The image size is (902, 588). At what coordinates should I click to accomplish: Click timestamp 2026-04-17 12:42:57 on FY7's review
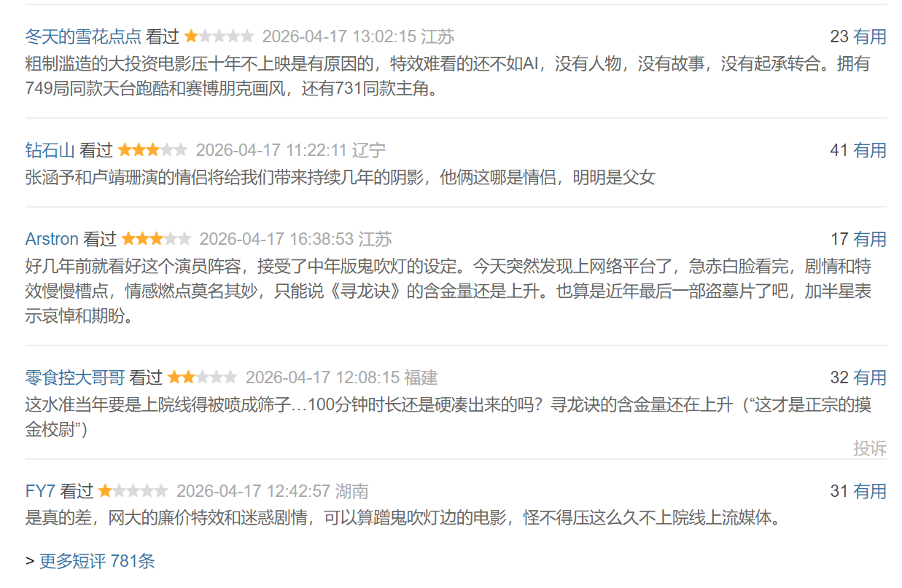pyautogui.click(x=254, y=491)
